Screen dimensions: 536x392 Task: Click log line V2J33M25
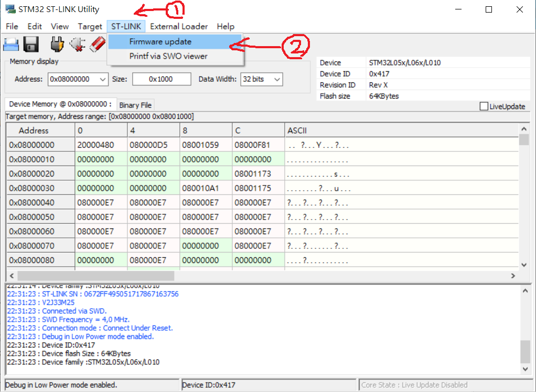(41, 302)
